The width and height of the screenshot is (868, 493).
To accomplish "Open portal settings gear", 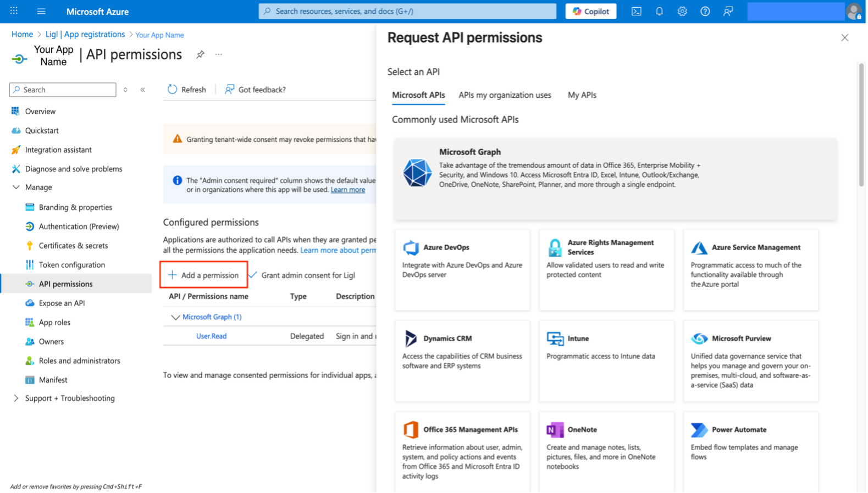I will pos(682,11).
